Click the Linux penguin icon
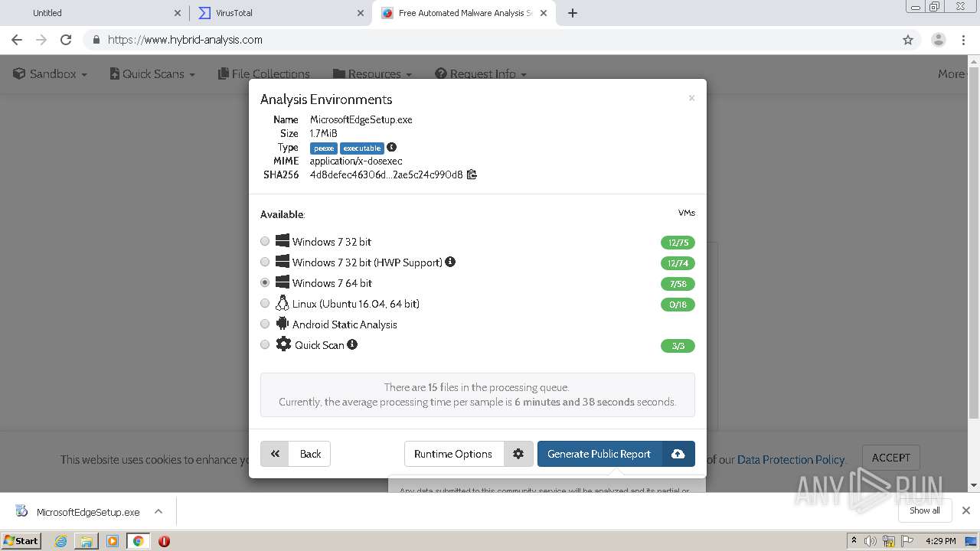Screen dimensions: 980x551 coord(283,303)
